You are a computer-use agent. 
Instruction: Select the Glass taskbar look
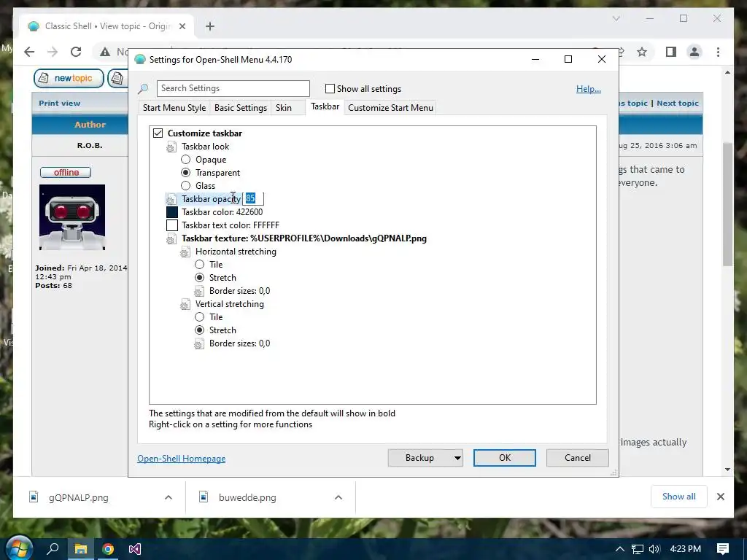click(x=185, y=186)
